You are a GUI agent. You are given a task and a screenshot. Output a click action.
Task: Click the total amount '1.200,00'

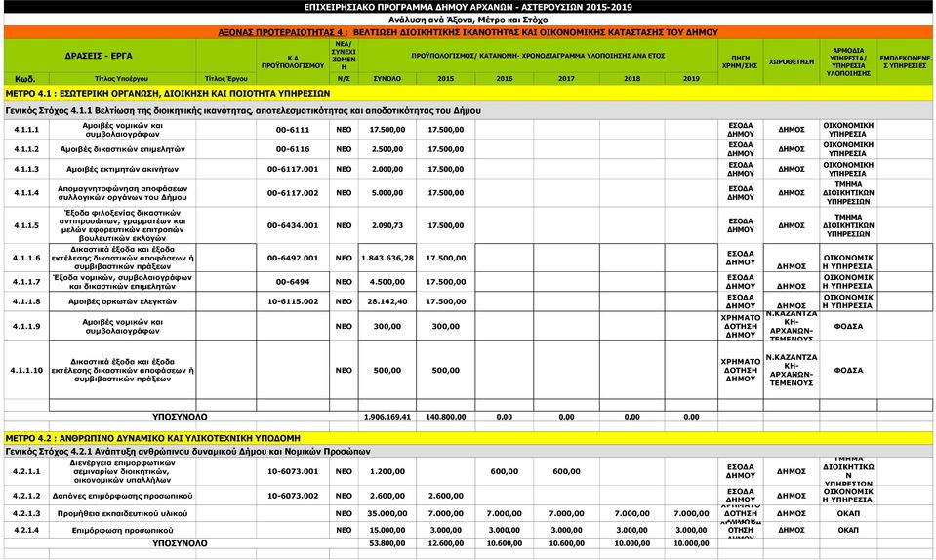tap(387, 472)
